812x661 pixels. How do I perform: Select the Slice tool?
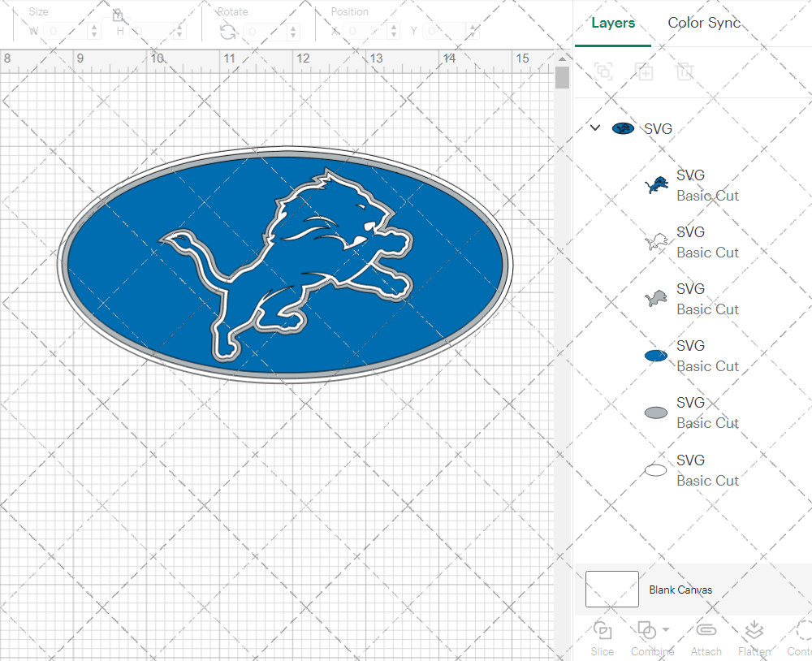click(x=603, y=637)
